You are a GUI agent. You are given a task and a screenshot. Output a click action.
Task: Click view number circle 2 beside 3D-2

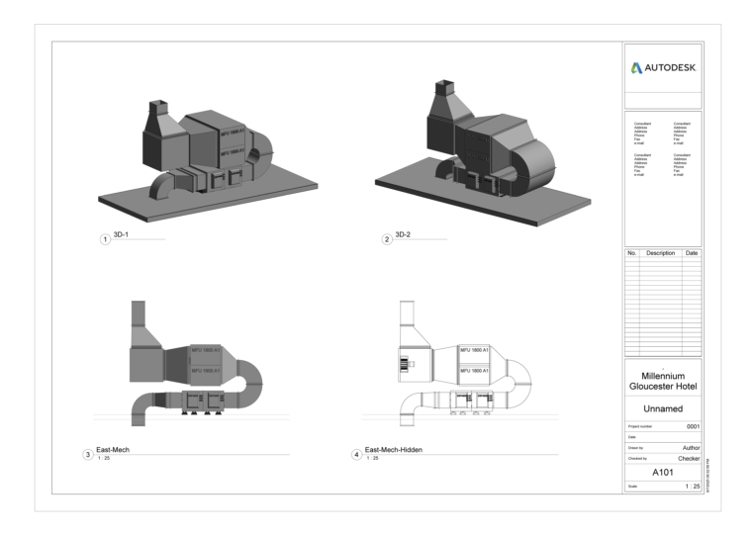click(387, 239)
